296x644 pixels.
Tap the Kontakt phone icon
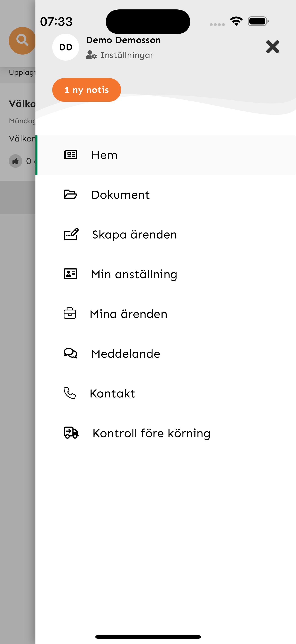pyautogui.click(x=70, y=393)
